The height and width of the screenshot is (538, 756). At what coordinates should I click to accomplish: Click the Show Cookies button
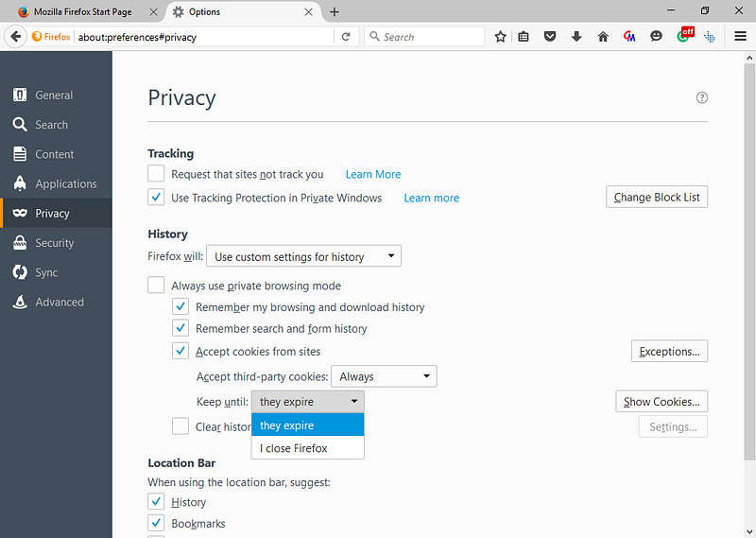(x=661, y=402)
